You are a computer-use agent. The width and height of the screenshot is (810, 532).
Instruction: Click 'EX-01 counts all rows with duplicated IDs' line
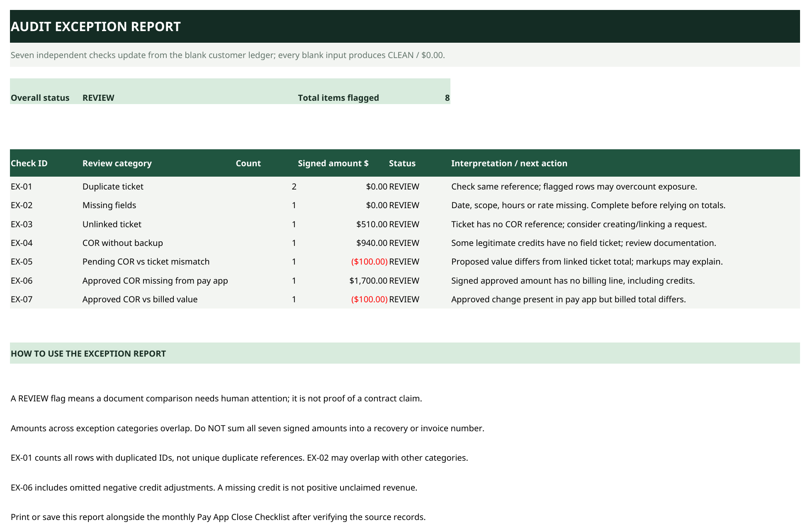click(x=239, y=458)
